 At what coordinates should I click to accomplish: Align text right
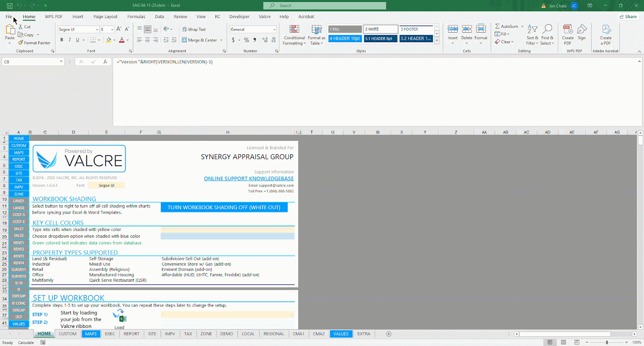[x=155, y=40]
